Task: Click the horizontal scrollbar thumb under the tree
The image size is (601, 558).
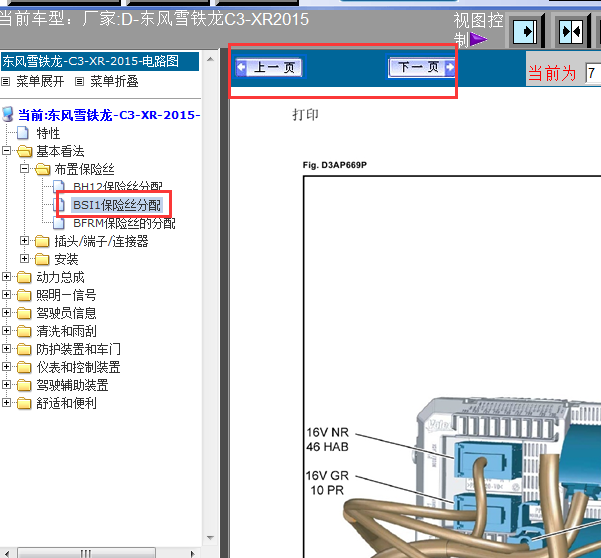Action: (x=86, y=553)
